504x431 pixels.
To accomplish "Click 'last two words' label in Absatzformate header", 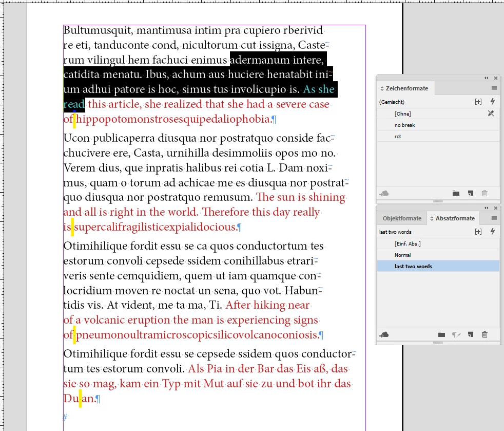I will point(395,232).
